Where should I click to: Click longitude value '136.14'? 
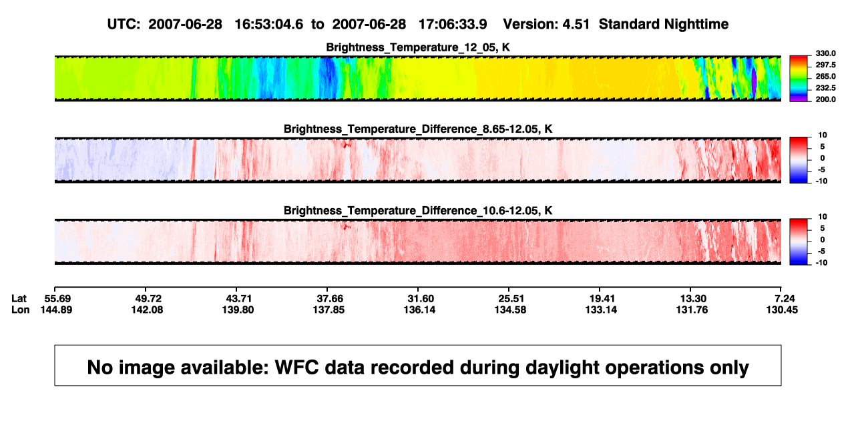419,310
